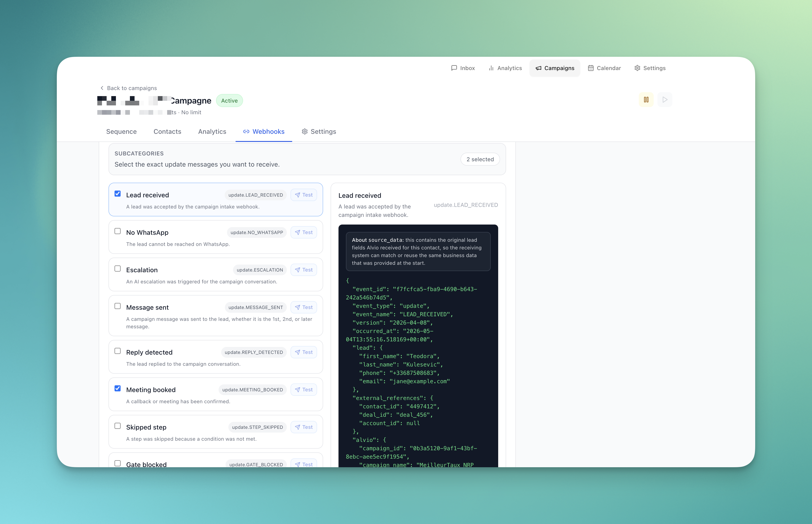
Task: Click the update.REPLY_DETECTED tag
Action: click(x=254, y=352)
